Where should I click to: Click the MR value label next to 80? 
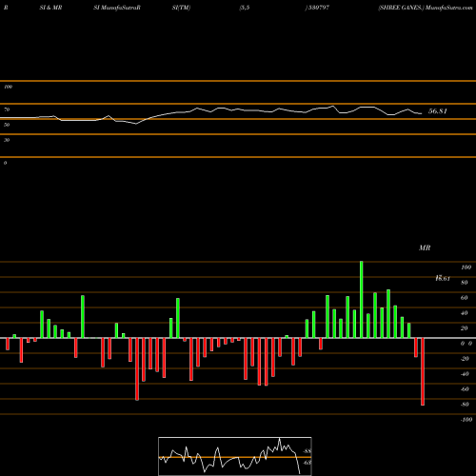pos(443,279)
